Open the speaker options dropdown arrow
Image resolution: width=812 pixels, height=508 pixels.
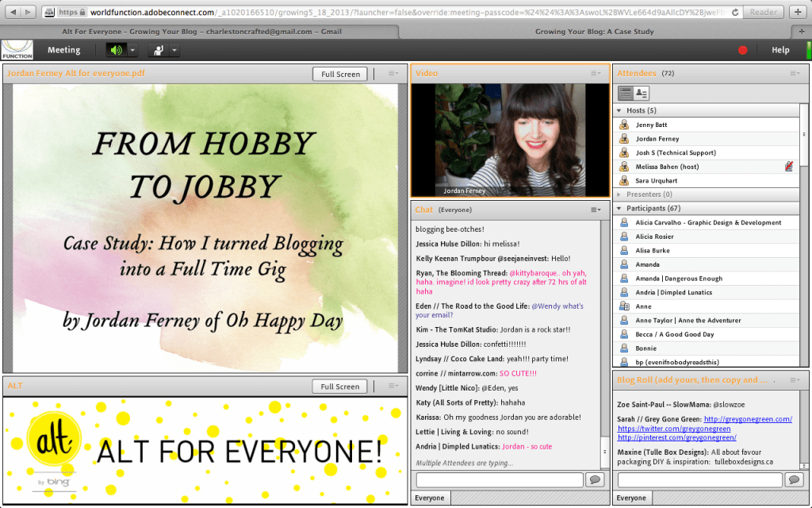[x=132, y=50]
